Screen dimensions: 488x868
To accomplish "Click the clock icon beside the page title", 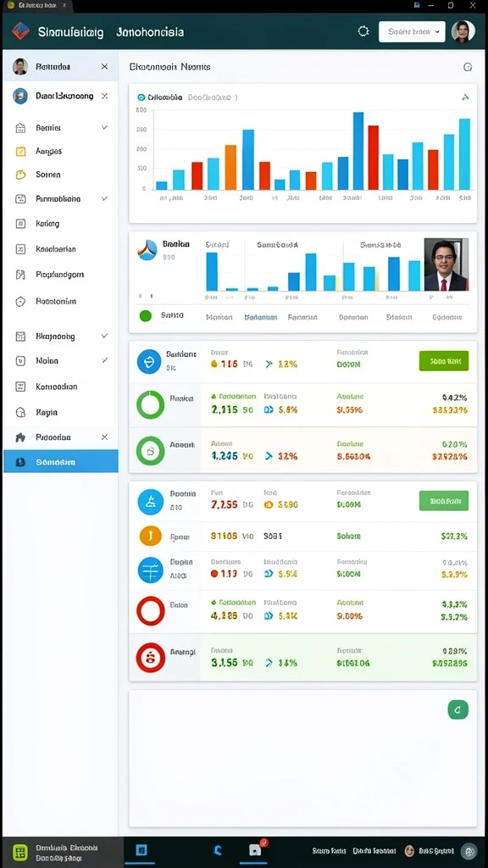I will click(x=467, y=67).
